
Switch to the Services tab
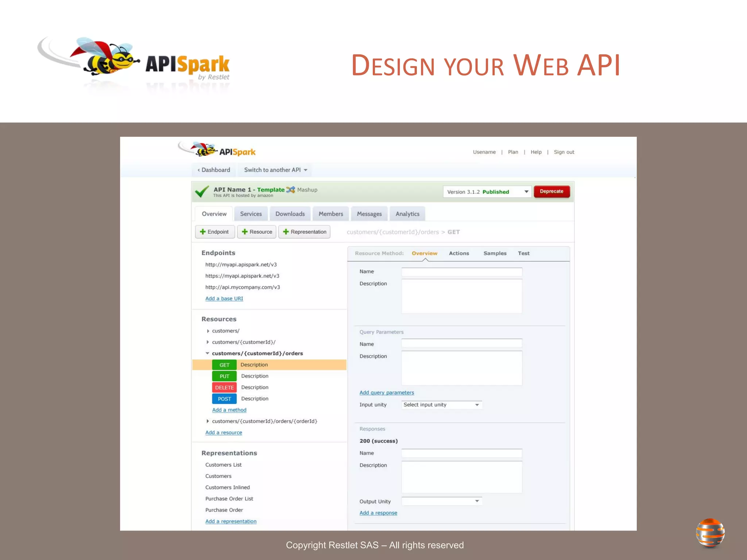251,214
